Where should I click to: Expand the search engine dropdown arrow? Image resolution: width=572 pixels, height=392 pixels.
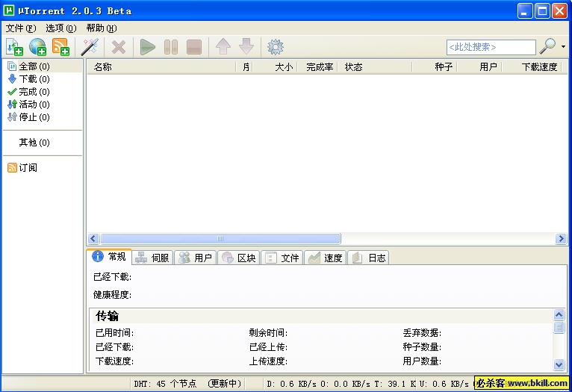click(x=563, y=47)
